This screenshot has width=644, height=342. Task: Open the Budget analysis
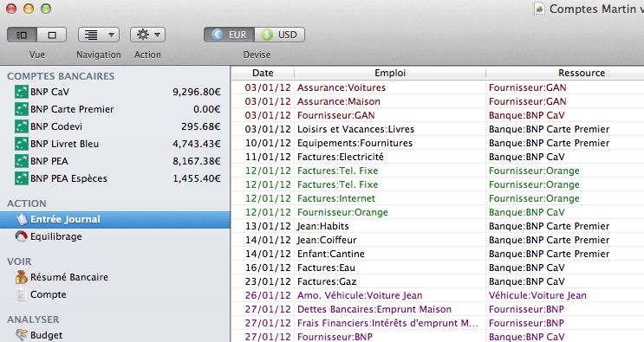point(46,335)
